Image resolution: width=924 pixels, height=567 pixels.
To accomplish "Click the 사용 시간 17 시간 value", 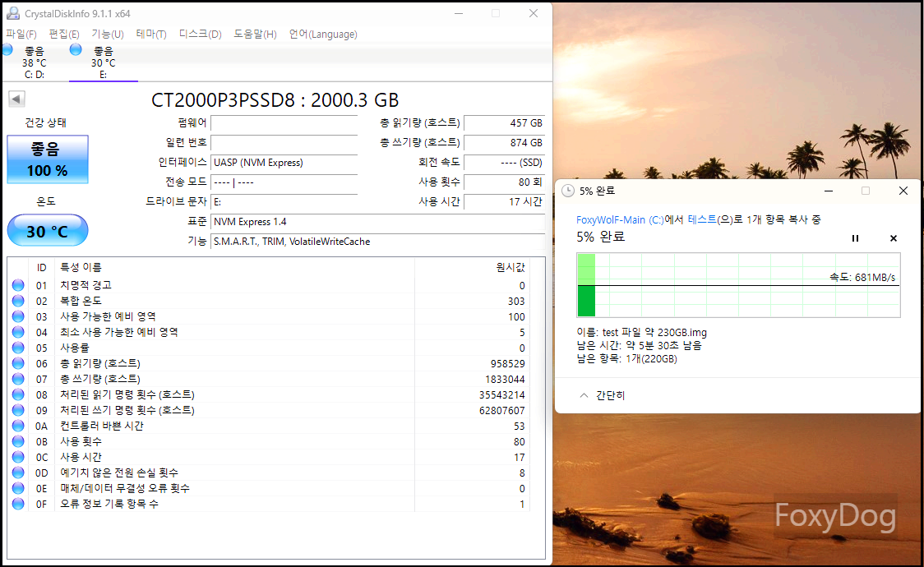I will point(505,201).
